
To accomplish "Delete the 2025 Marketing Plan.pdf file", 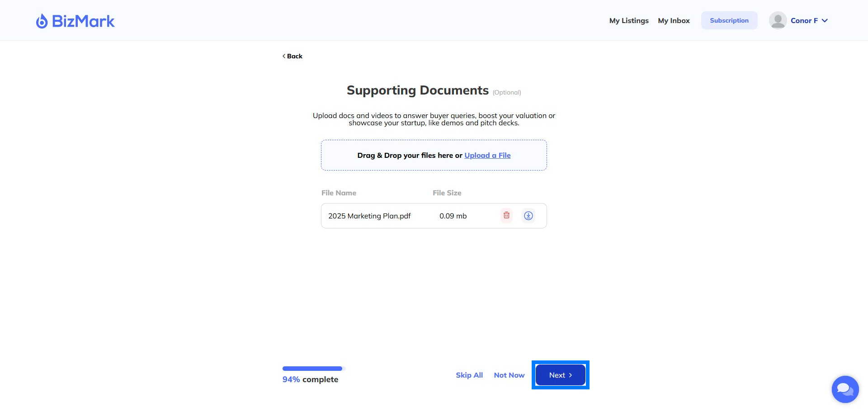I will (x=506, y=215).
